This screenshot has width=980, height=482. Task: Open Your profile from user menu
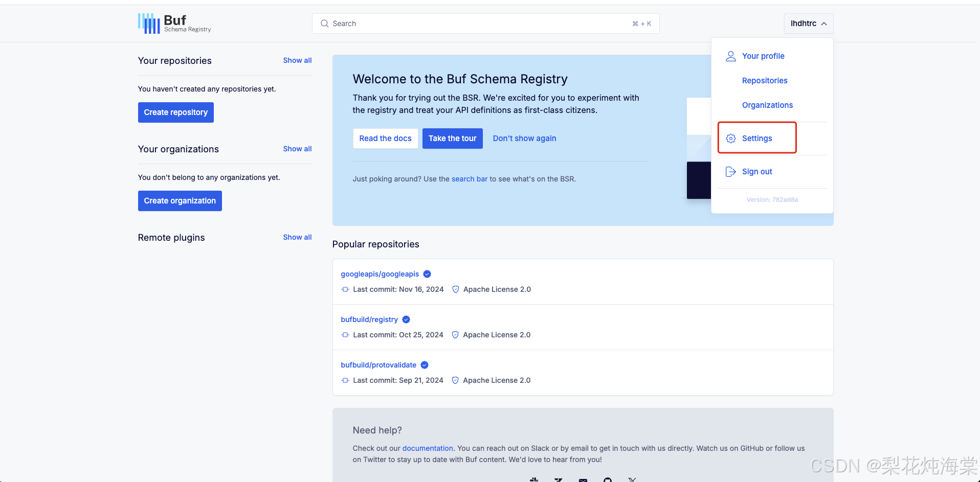(x=763, y=56)
